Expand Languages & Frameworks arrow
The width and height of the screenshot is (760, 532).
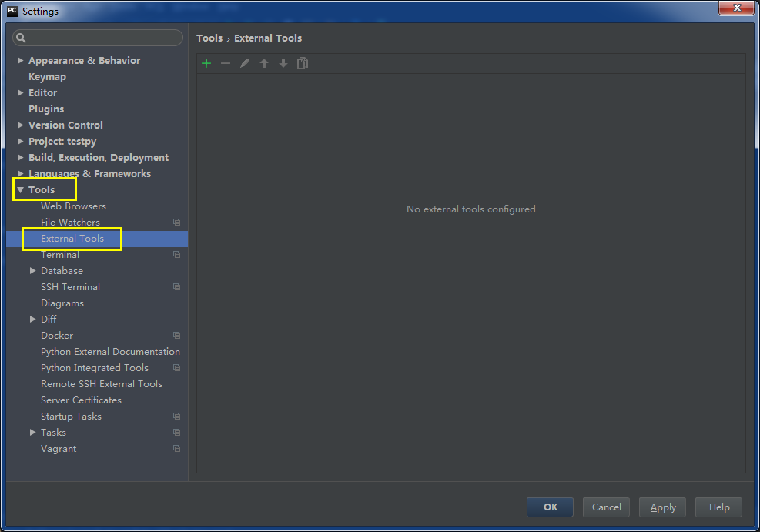pos(20,174)
